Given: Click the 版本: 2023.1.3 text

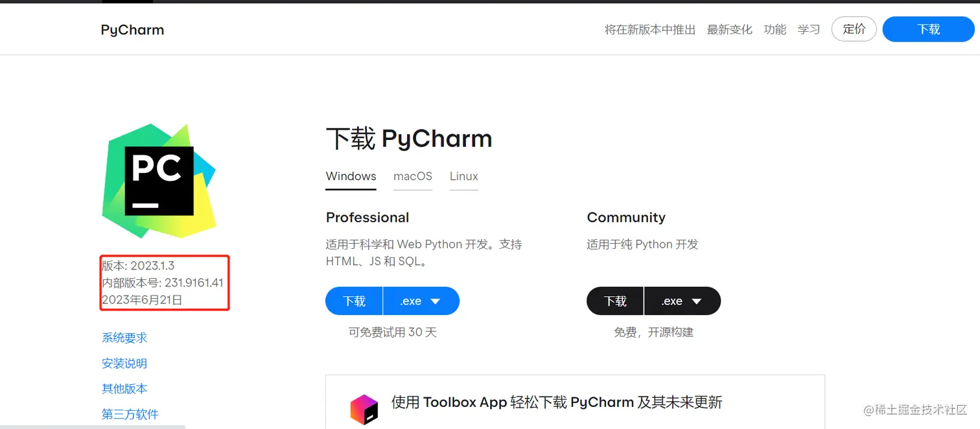Looking at the screenshot, I should coord(138,266).
